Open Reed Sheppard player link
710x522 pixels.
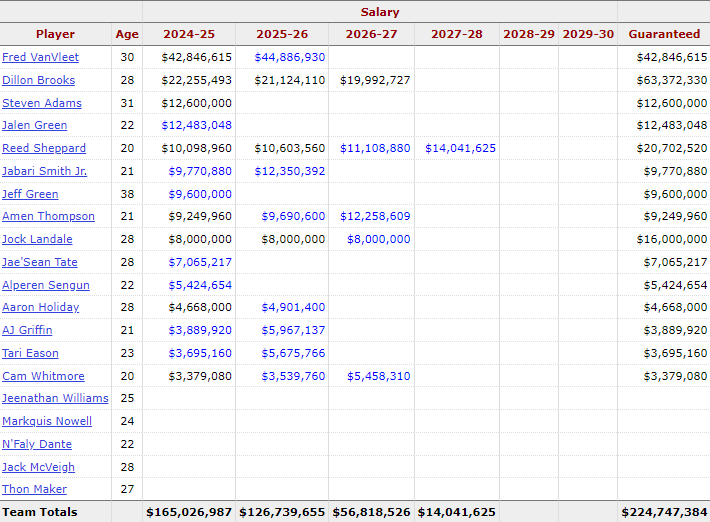[44, 148]
